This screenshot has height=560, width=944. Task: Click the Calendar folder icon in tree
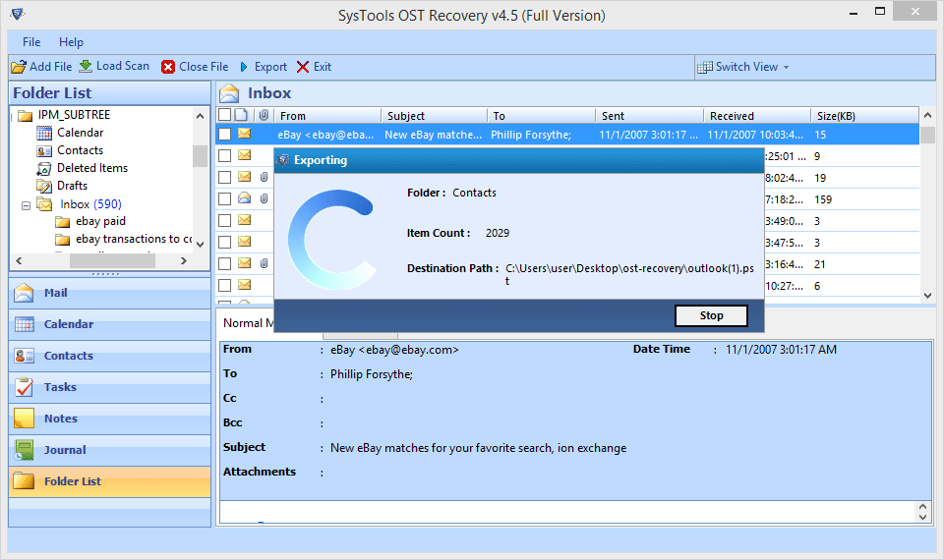click(44, 133)
